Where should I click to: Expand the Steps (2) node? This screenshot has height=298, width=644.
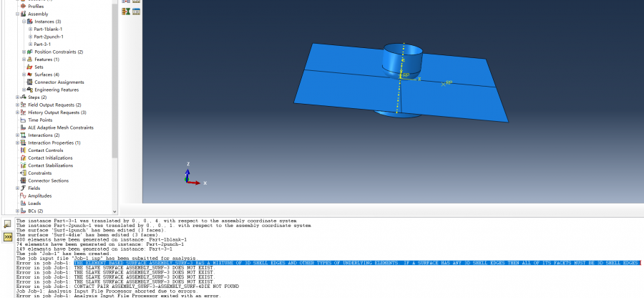(18, 97)
